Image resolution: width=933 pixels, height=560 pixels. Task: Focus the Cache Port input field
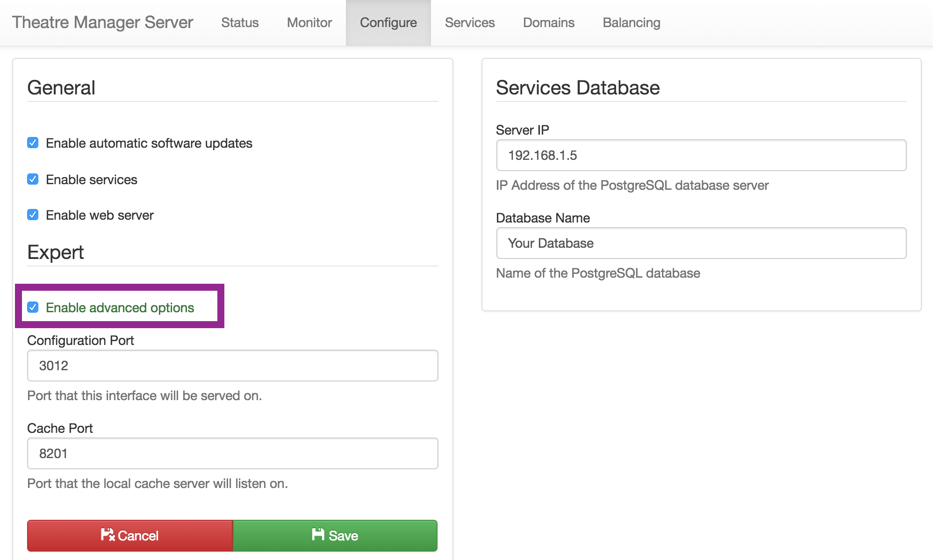coord(233,453)
